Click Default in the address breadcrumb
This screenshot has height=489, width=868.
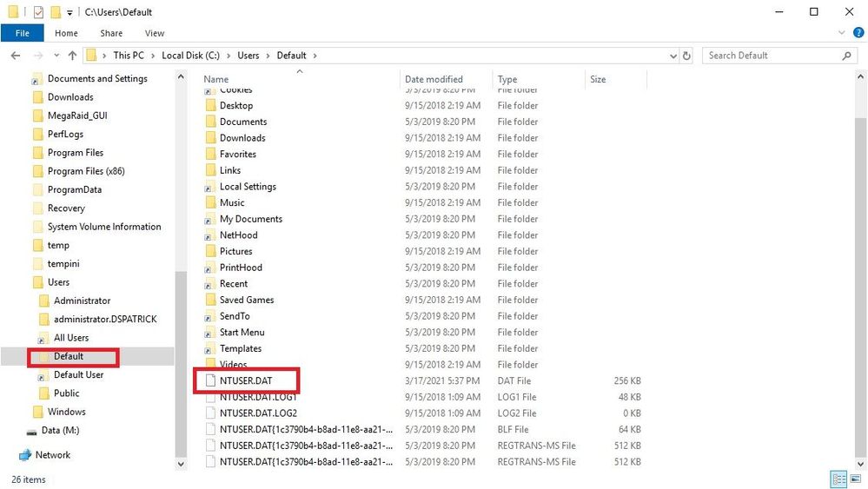pyautogui.click(x=291, y=56)
